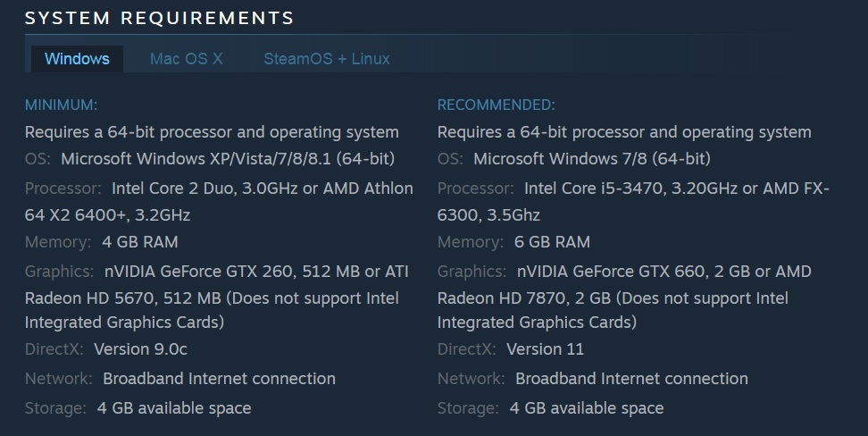Click the recommended Network broadband line

(x=631, y=378)
